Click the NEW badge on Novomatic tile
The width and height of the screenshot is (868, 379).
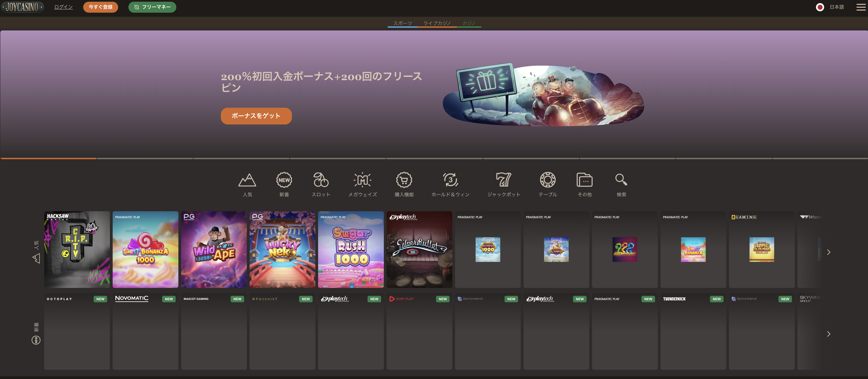point(169,299)
